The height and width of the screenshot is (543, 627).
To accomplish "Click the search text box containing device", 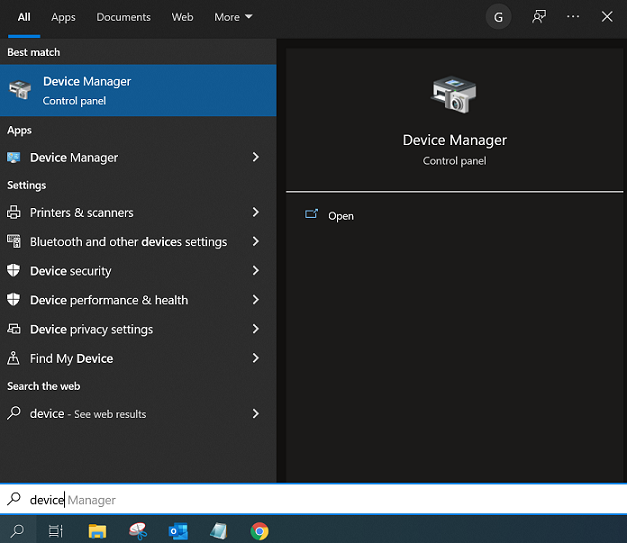I will coord(300,500).
